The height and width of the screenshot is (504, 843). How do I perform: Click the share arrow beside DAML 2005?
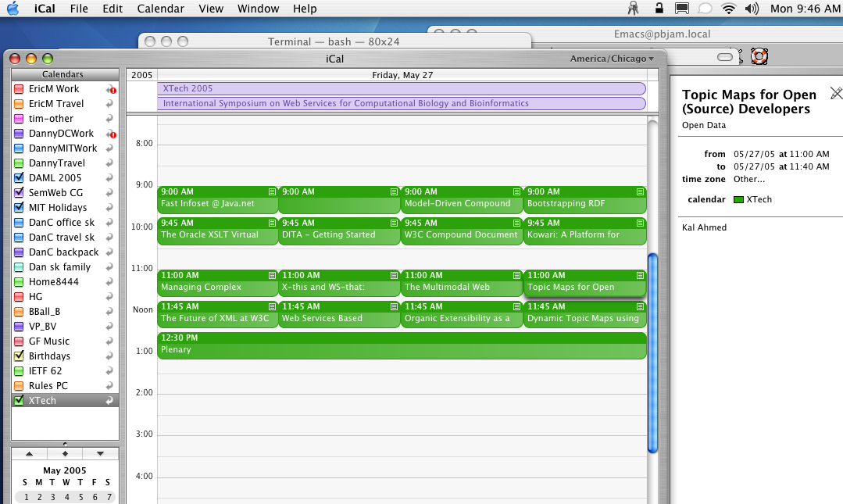point(109,178)
